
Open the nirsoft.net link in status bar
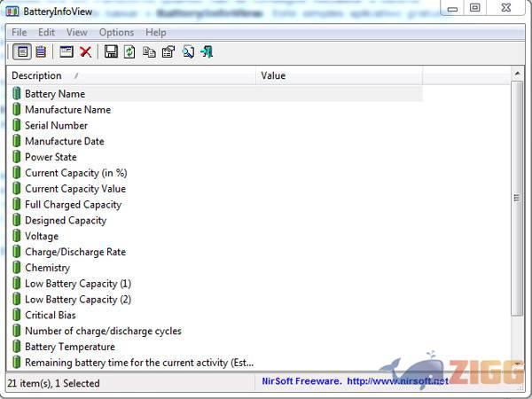[x=397, y=383]
